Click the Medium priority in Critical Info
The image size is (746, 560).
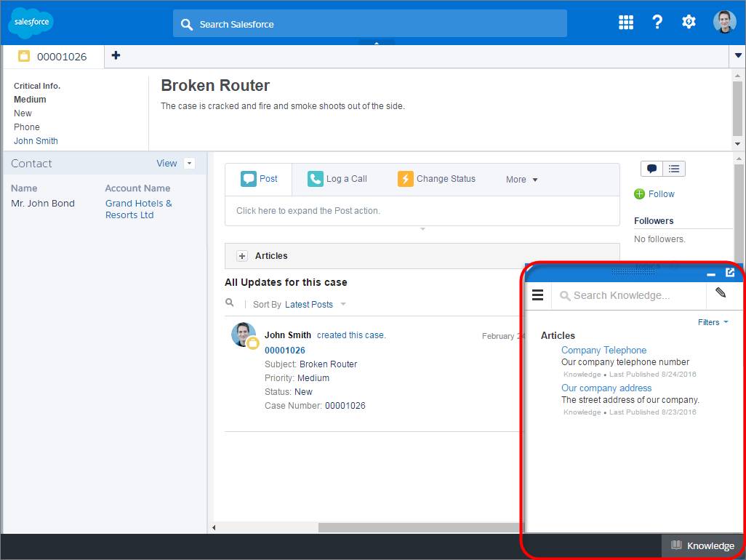[30, 100]
